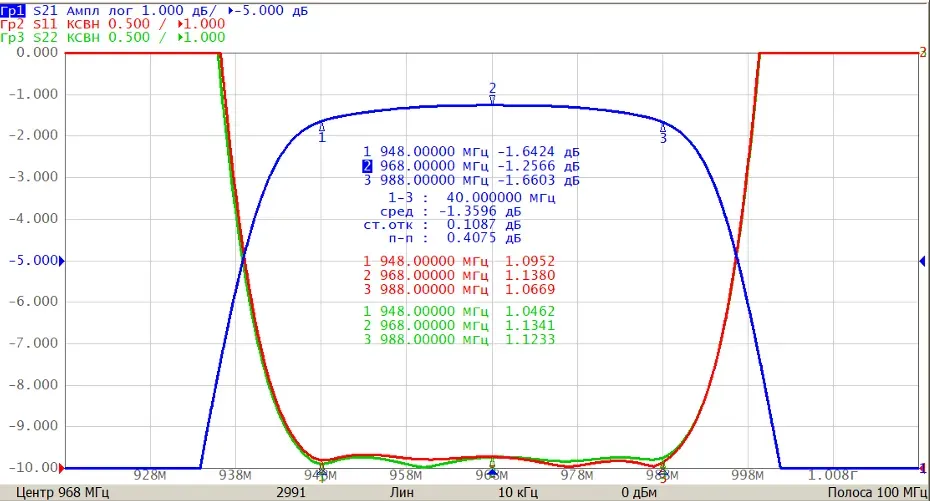Image resolution: width=930 pixels, height=501 pixels.
Task: Click the ст.отк : 0.1087 дБ statistic
Action: pyautogui.click(x=442, y=225)
